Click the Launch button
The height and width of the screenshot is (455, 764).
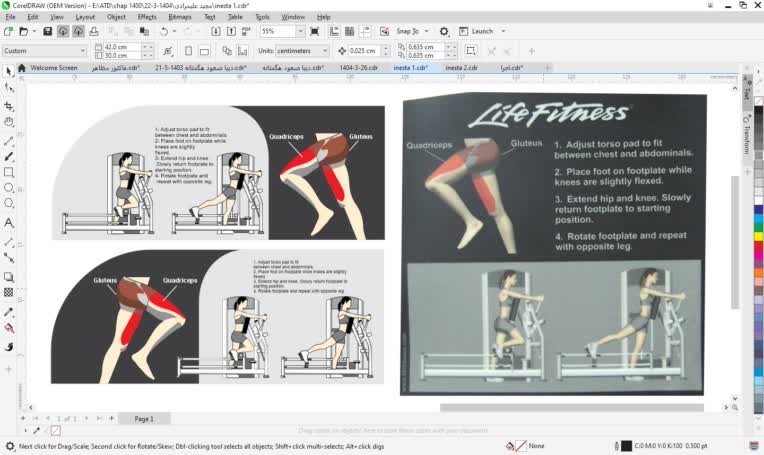tap(477, 32)
